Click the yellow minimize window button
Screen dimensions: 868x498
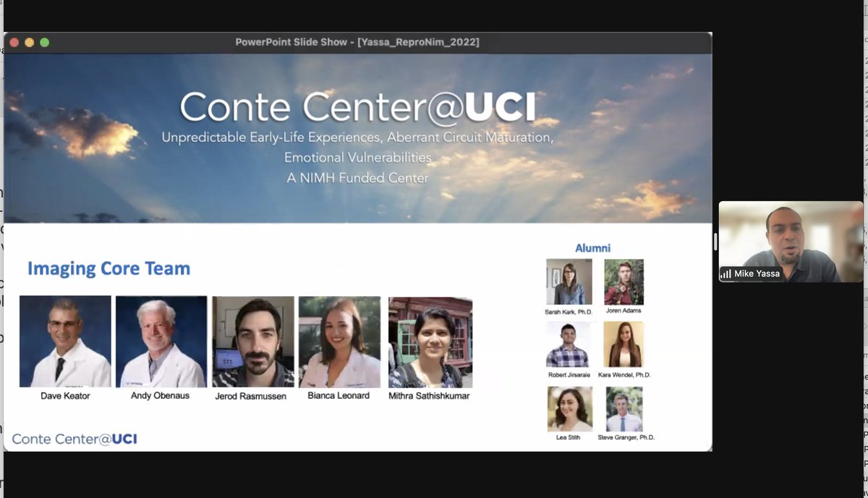coord(29,42)
